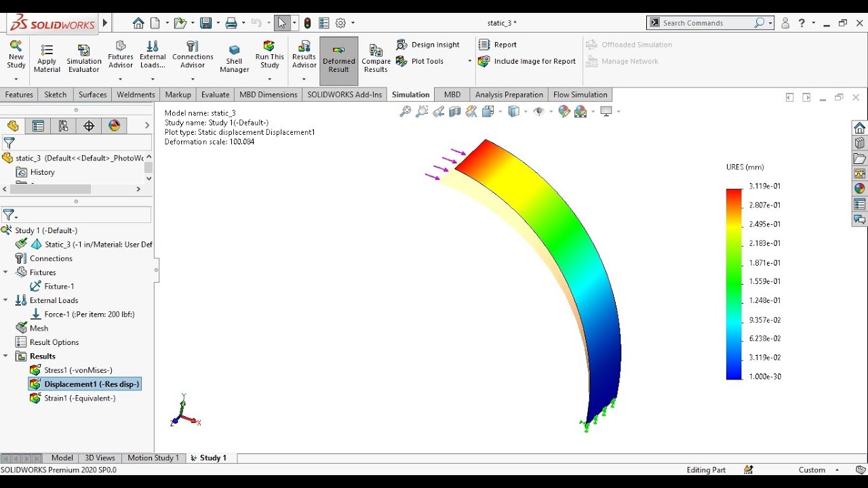Click Zoom to Area magnifier icon
The height and width of the screenshot is (488, 868).
coord(422,112)
